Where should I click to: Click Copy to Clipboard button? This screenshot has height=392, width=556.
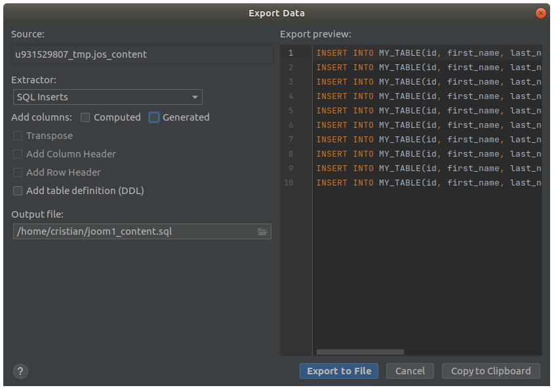click(x=490, y=371)
